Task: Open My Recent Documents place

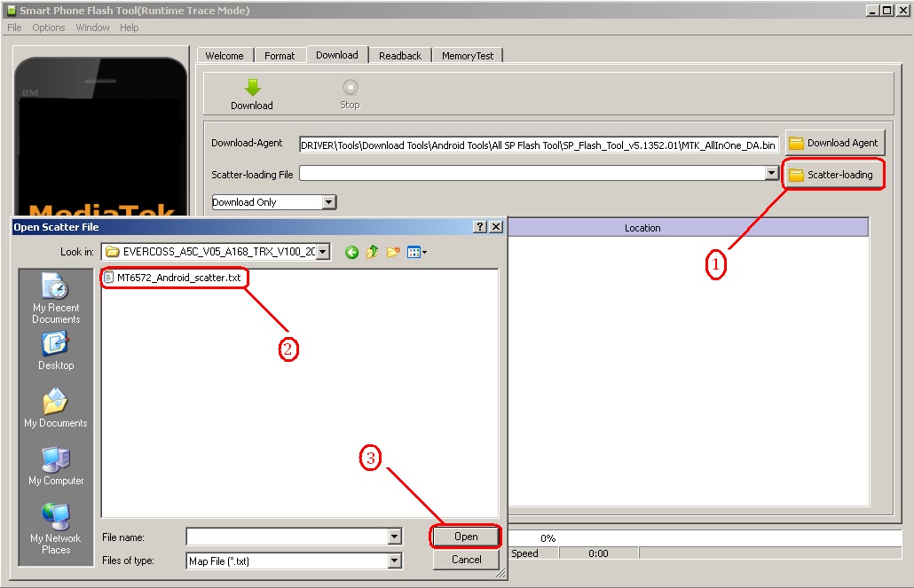Action: pos(56,298)
